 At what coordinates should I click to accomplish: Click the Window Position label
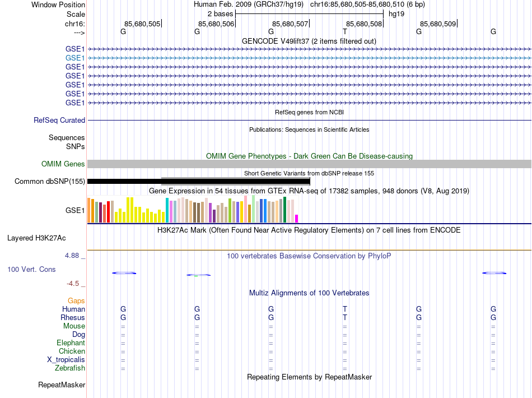(x=58, y=4)
